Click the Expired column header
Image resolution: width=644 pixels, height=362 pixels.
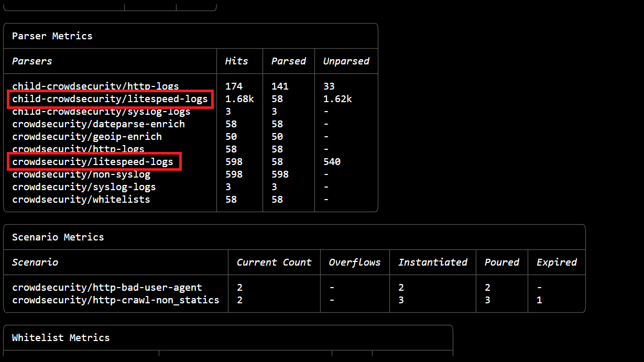point(556,262)
